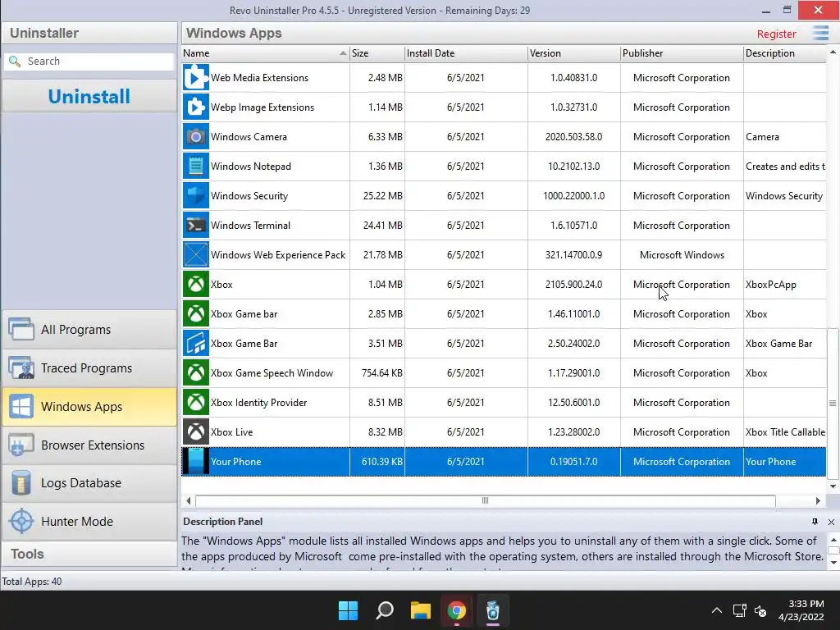
Task: Click the list's vertical scrollbar up arrow
Action: coord(833,52)
